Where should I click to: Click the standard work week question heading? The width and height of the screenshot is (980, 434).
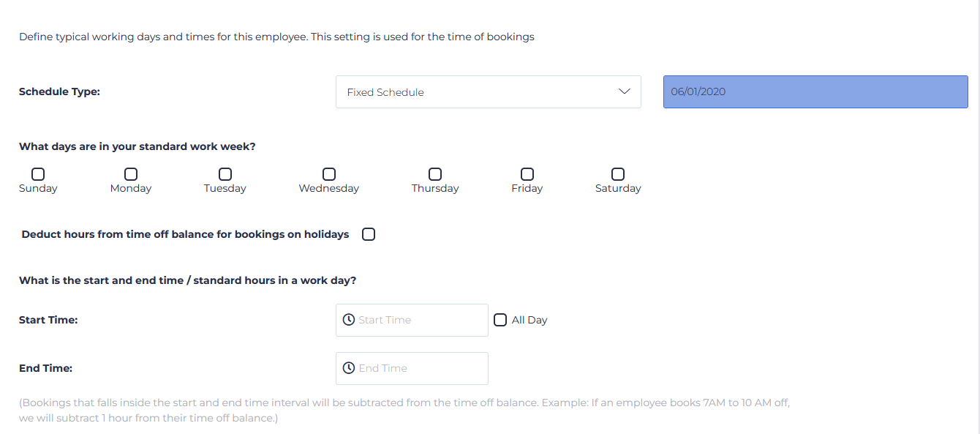point(137,146)
